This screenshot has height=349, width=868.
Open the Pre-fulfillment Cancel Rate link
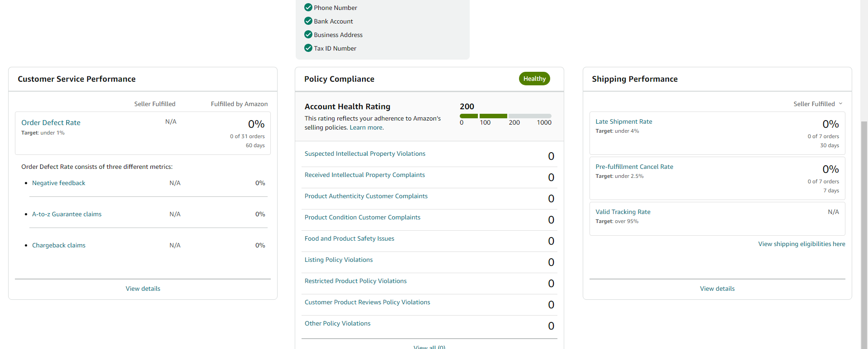pyautogui.click(x=634, y=167)
